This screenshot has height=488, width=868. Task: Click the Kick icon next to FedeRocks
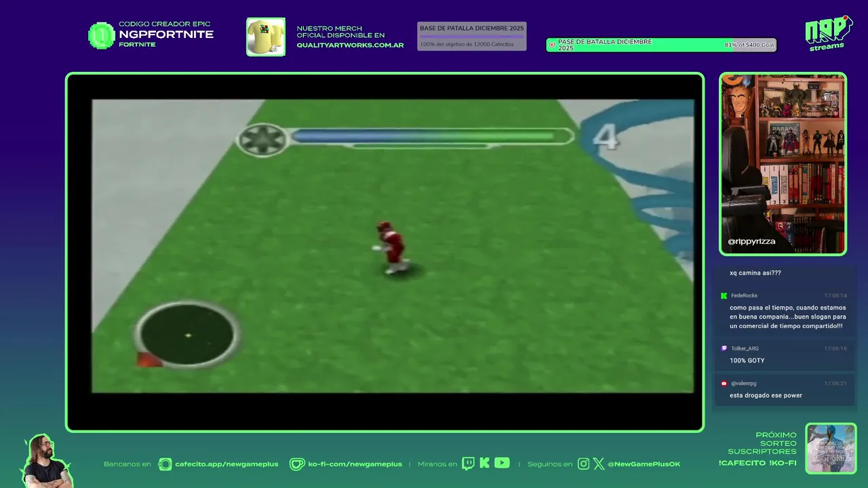[x=724, y=296]
